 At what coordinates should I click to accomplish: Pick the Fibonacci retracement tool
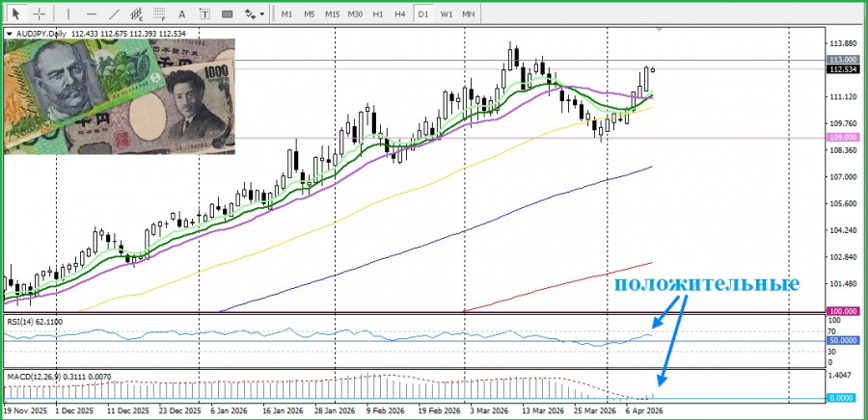point(160,14)
